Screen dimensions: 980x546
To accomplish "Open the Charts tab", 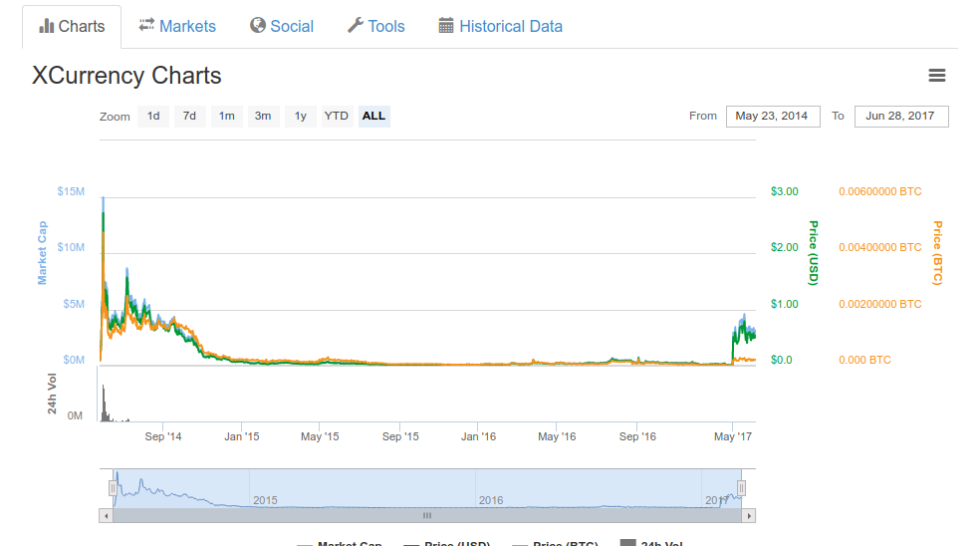I will pos(72,27).
